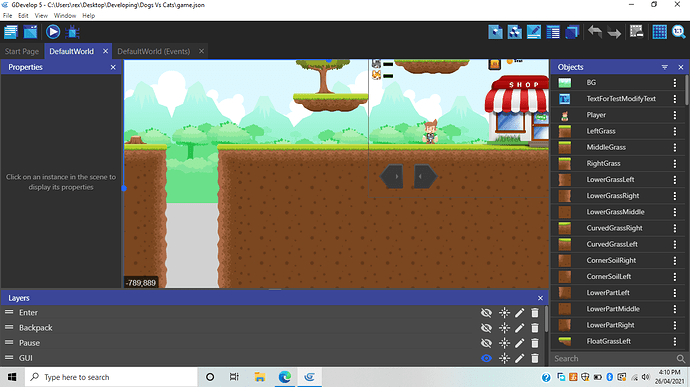Screen dimensions: 690x387
Task: Delete the Enter layer
Action: tap(535, 313)
